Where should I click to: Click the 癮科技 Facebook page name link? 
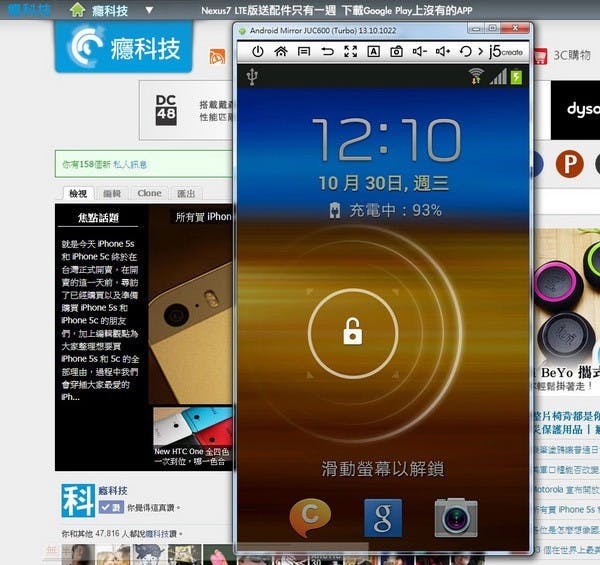click(x=112, y=491)
